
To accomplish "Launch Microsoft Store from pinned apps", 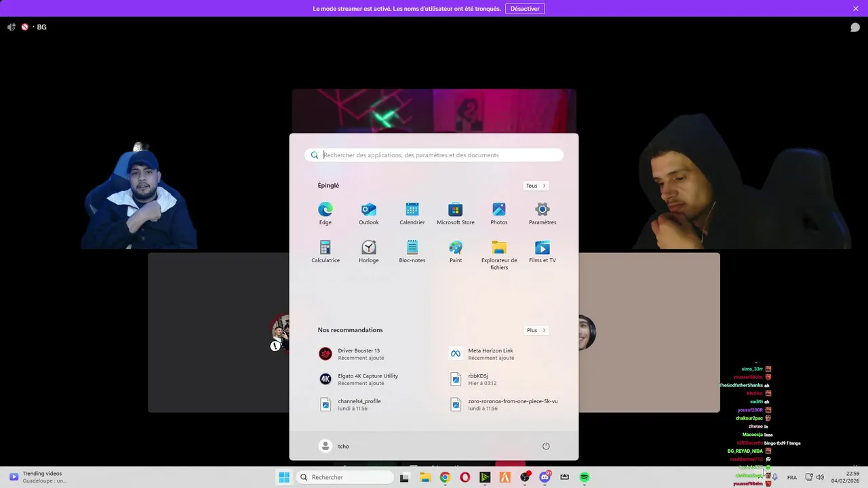I will (x=456, y=213).
